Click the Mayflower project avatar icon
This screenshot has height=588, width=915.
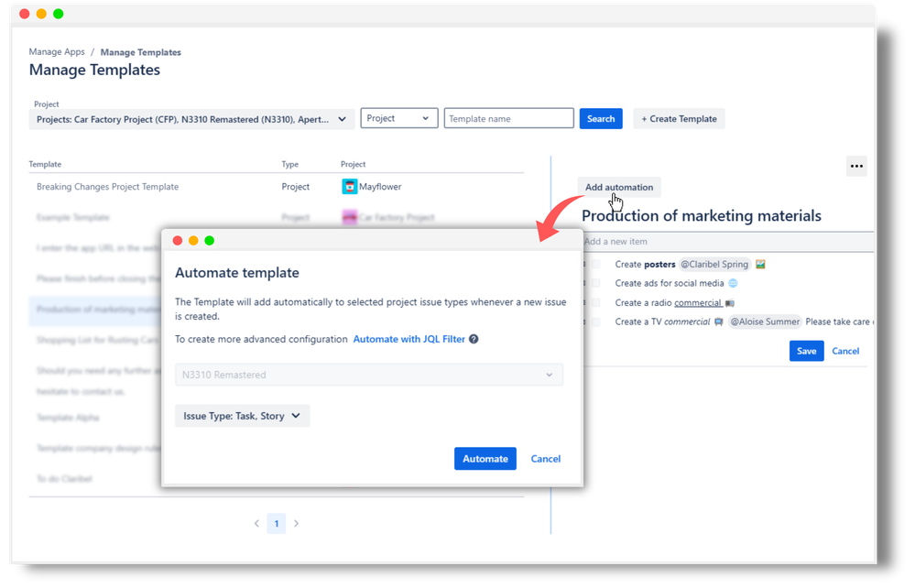tap(351, 186)
